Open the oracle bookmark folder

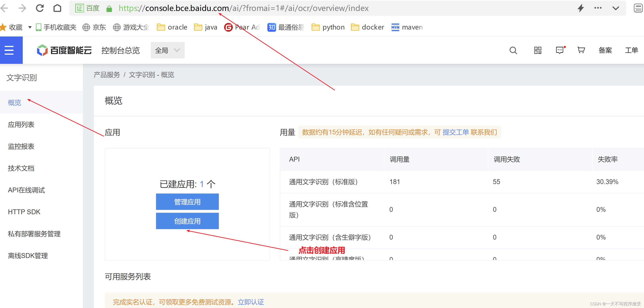(x=172, y=27)
